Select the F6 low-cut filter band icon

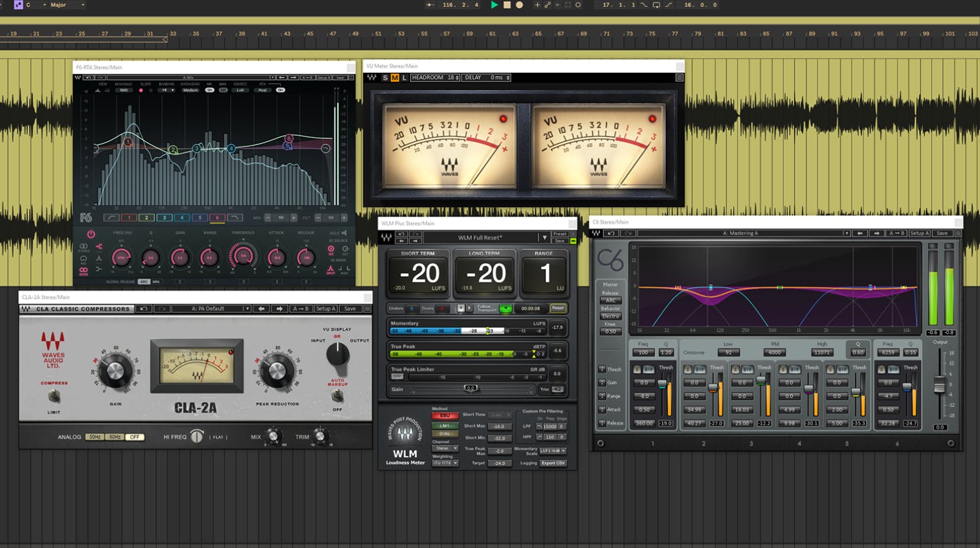coord(111,217)
